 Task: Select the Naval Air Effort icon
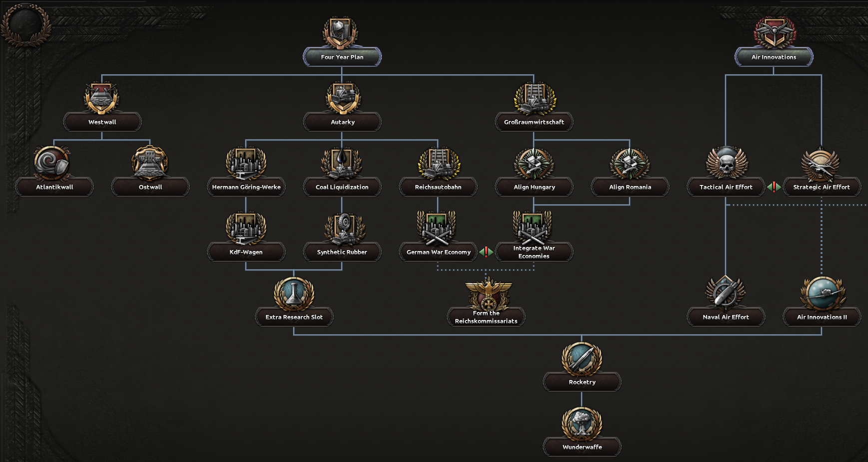[725, 292]
